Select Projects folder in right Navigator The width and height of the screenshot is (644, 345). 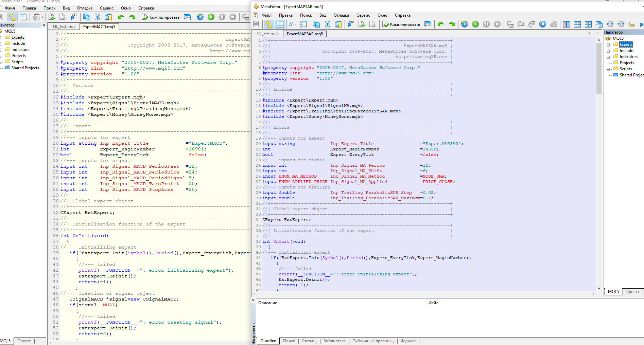tap(627, 63)
